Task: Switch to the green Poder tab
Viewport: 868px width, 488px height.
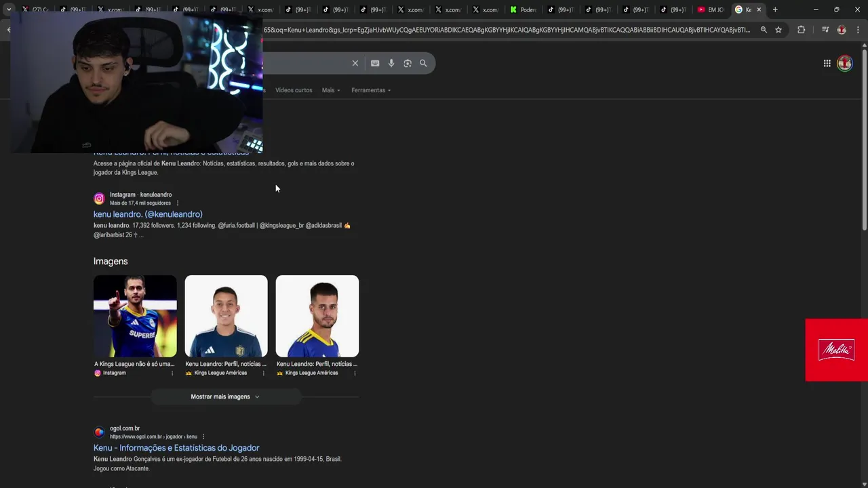Action: tap(524, 9)
